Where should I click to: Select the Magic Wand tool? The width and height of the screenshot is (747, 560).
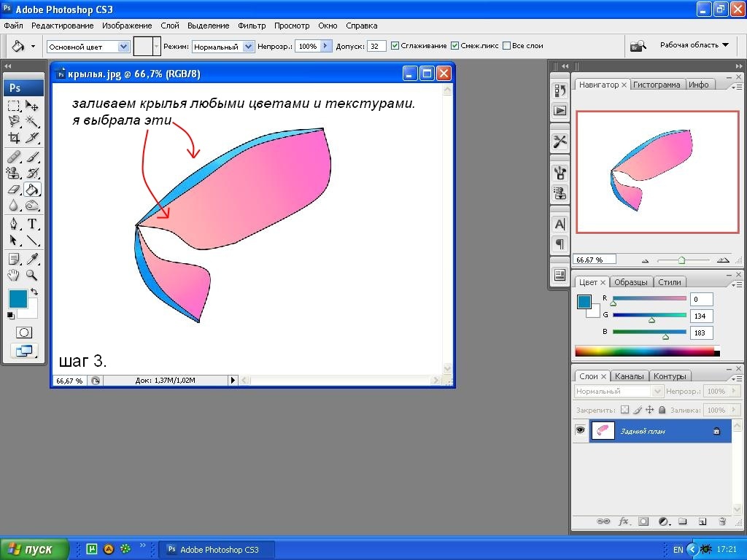point(32,121)
